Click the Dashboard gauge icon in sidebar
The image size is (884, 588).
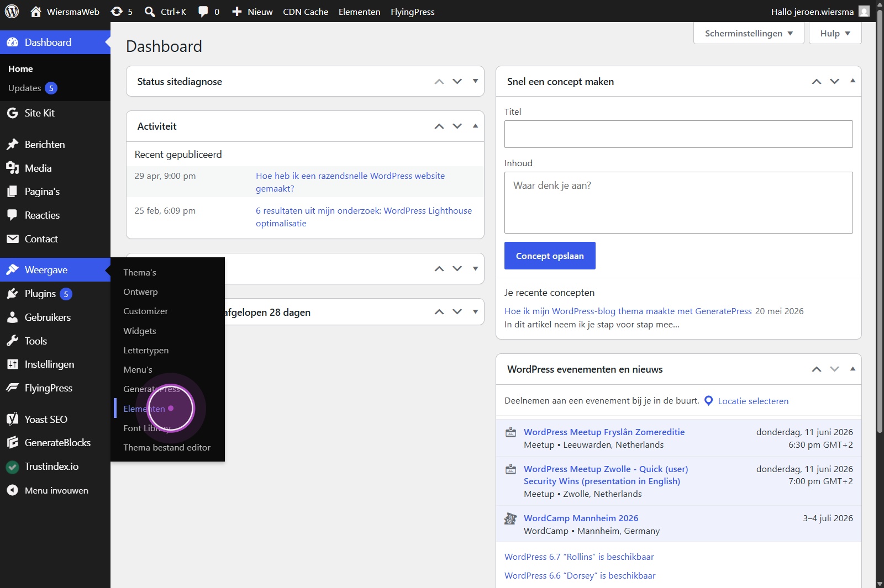[12, 43]
